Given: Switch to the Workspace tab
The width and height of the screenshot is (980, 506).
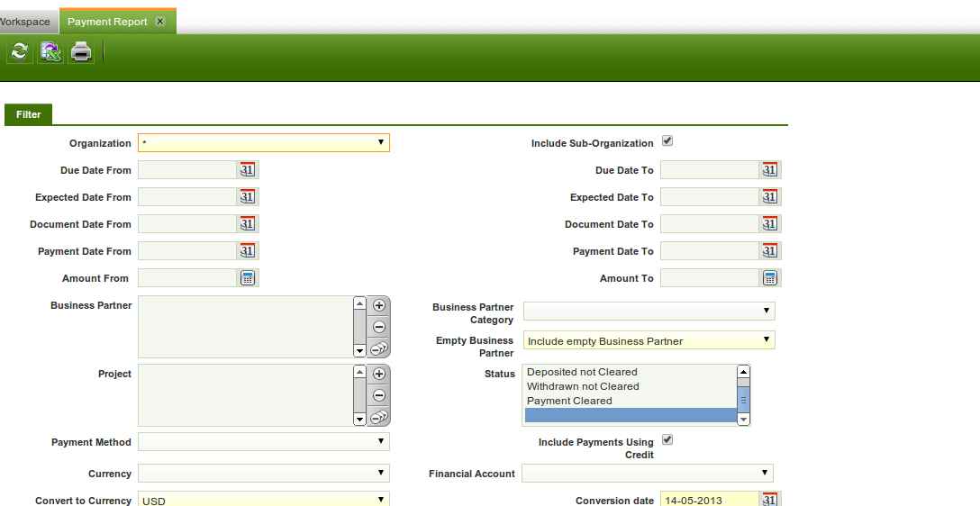Looking at the screenshot, I should 25,22.
